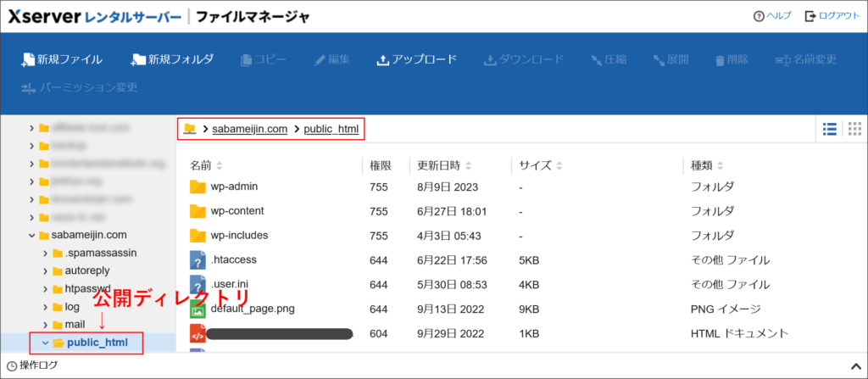Open the 操作ログ panel
Screen dimensions: 868x379
click(x=39, y=365)
